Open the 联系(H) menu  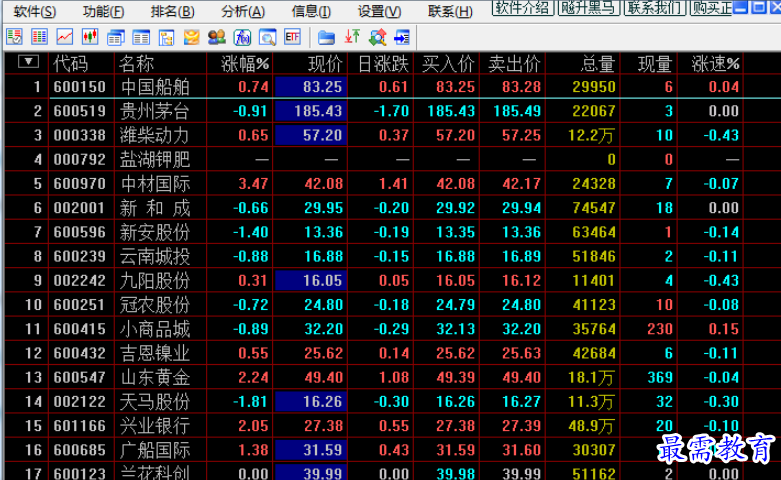[450, 11]
